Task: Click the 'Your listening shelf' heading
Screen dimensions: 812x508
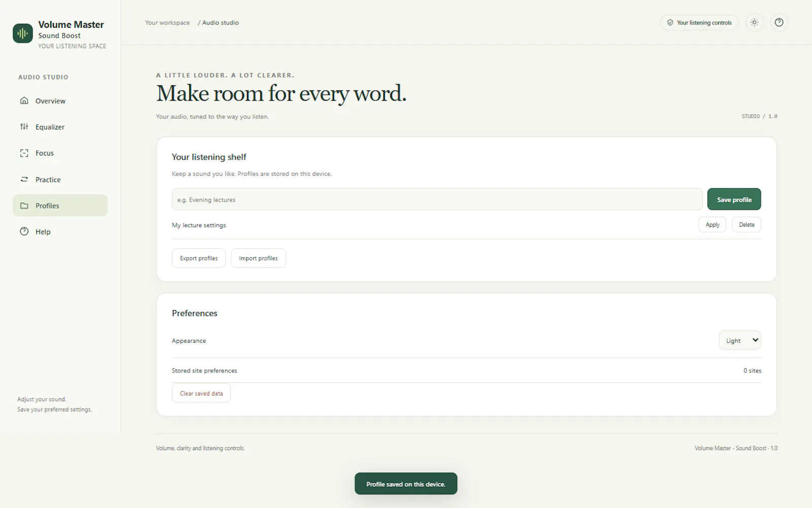Action: click(x=209, y=157)
